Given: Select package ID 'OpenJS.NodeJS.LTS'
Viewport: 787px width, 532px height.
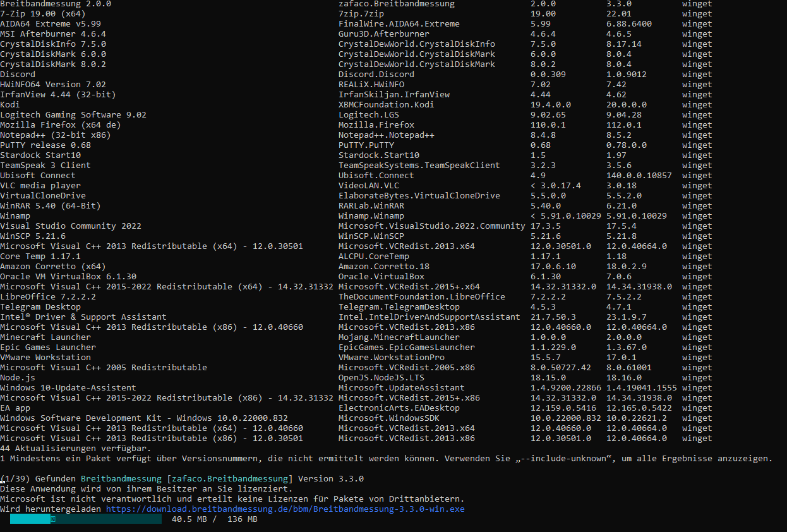Looking at the screenshot, I should pyautogui.click(x=381, y=378).
